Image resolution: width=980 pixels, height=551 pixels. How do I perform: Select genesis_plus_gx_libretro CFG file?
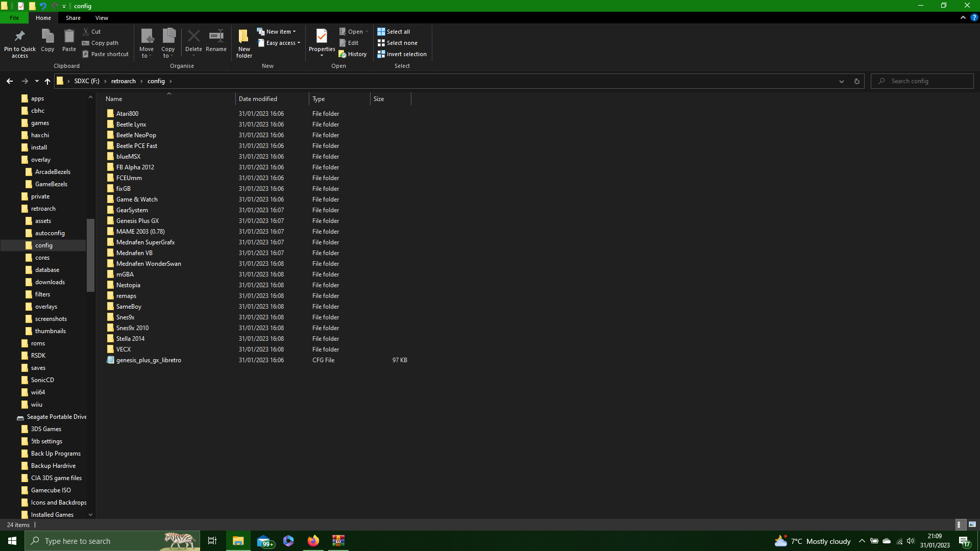(149, 360)
